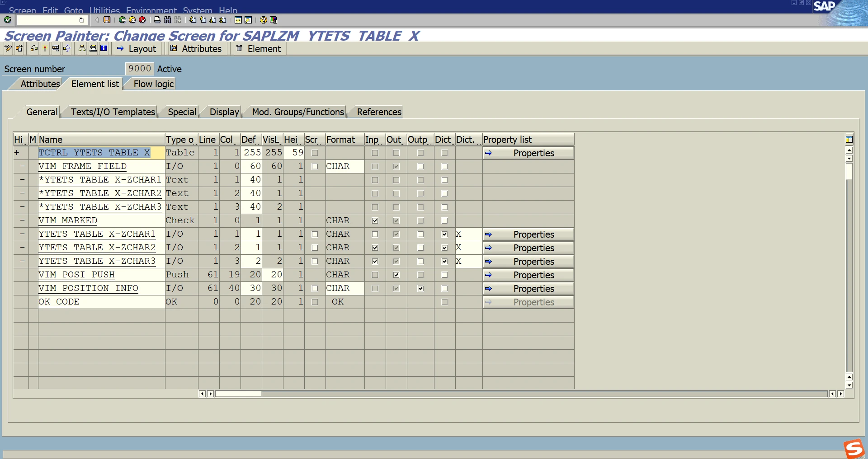Click the Element delete button
This screenshot has width=868, height=459.
[x=259, y=48]
